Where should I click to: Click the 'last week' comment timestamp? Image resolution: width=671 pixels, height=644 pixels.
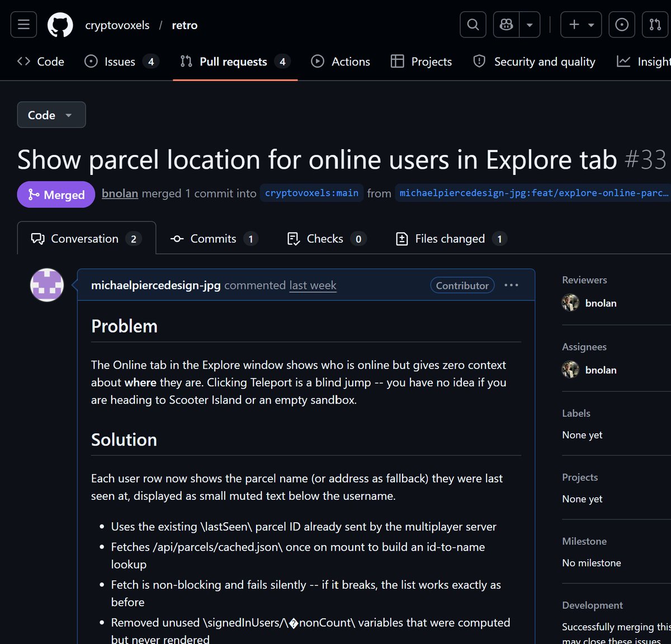pyautogui.click(x=313, y=285)
